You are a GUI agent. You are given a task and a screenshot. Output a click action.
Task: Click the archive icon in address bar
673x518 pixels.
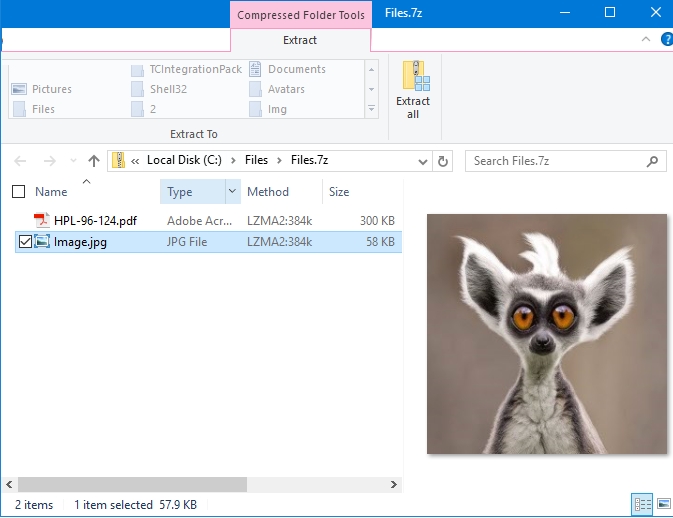(118, 161)
